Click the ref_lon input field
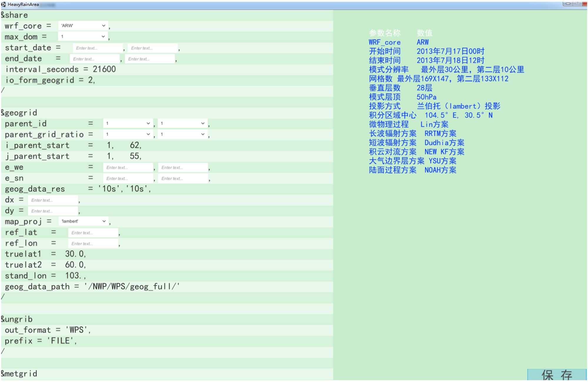The width and height of the screenshot is (588, 382). point(93,244)
